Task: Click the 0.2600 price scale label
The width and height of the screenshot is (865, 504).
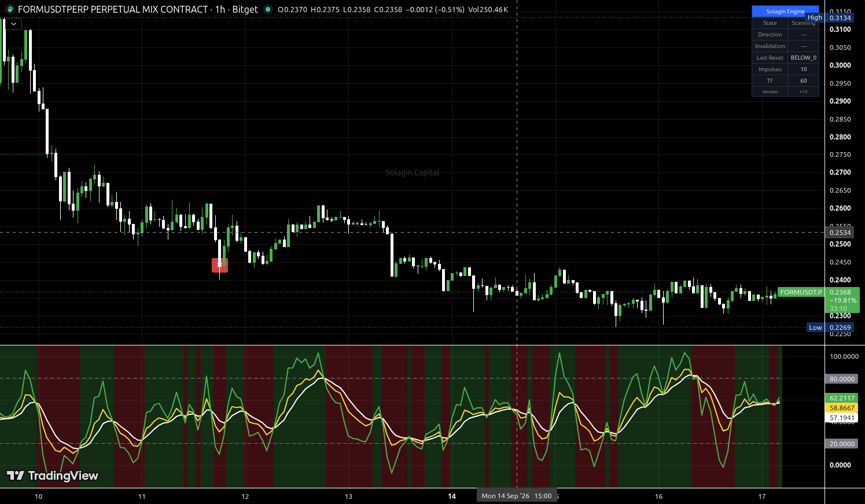Action: coord(840,208)
